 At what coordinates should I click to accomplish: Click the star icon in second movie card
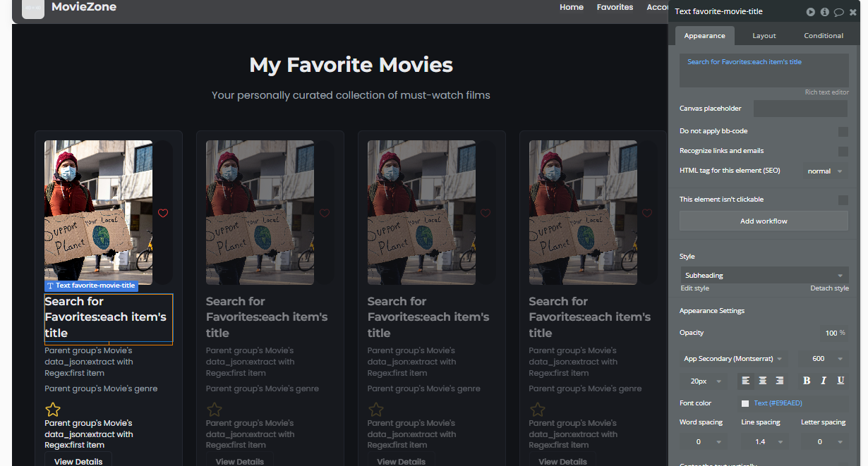pyautogui.click(x=215, y=409)
